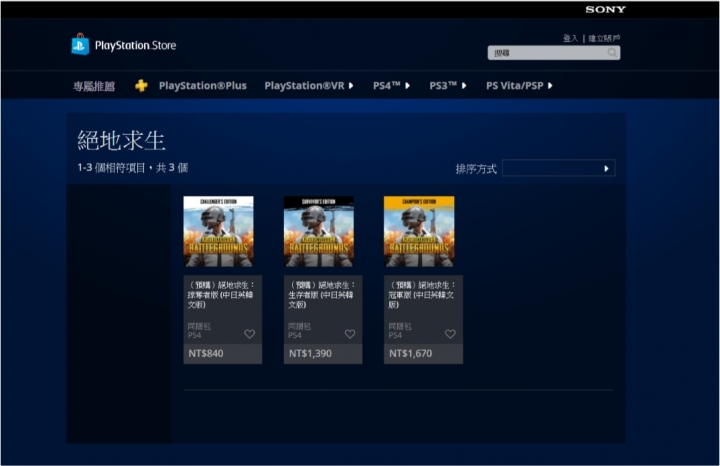Click the NT$840 price
This screenshot has width=720, height=466.
pyautogui.click(x=206, y=354)
